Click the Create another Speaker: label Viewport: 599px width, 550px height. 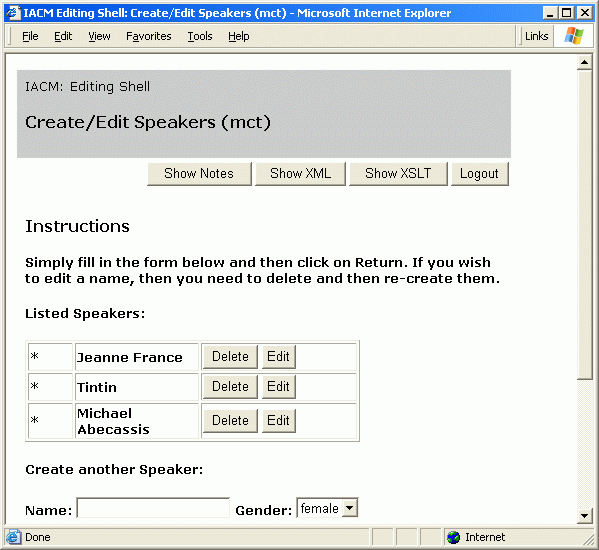coord(114,469)
